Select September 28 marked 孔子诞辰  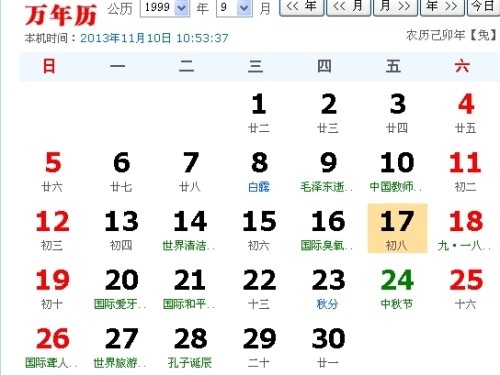tap(190, 347)
